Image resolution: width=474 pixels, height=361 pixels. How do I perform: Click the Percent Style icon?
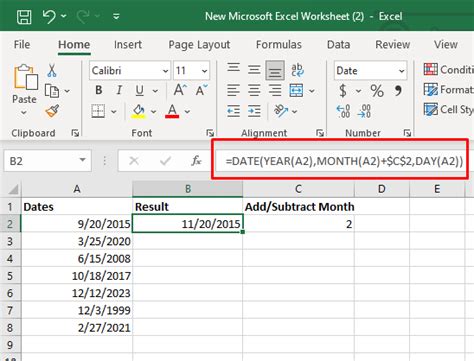tap(377, 91)
